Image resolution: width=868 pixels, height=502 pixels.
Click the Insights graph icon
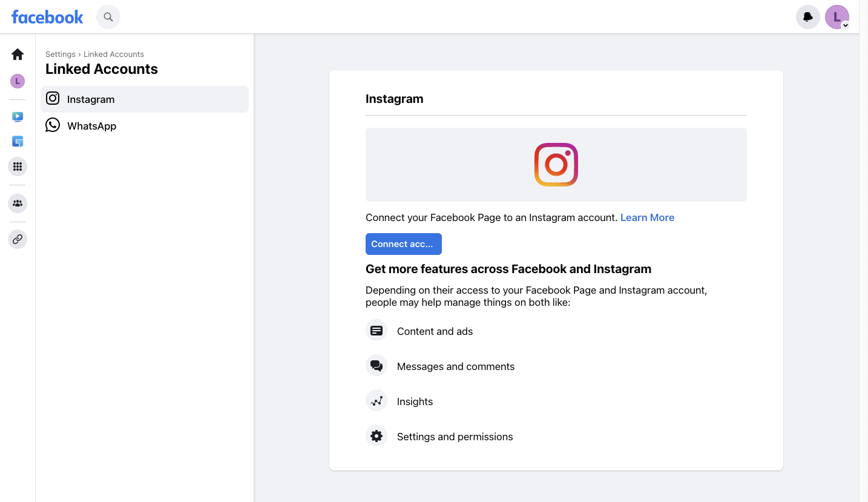[376, 401]
